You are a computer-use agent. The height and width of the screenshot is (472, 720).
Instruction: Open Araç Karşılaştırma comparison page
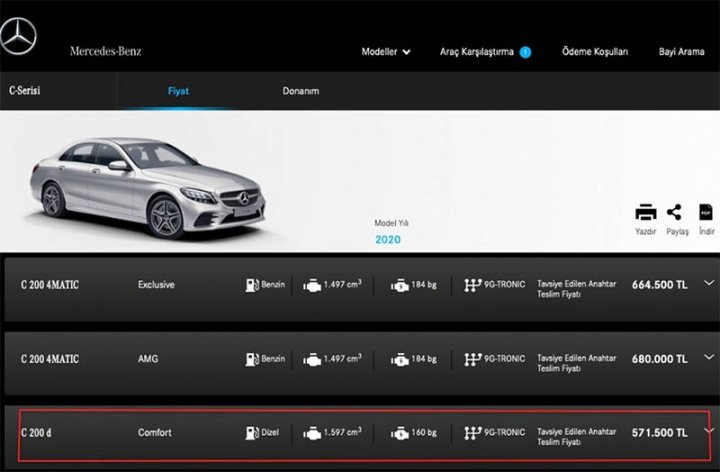(x=477, y=52)
